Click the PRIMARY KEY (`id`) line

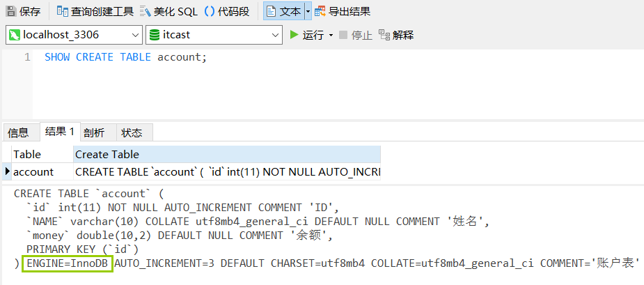(x=83, y=249)
